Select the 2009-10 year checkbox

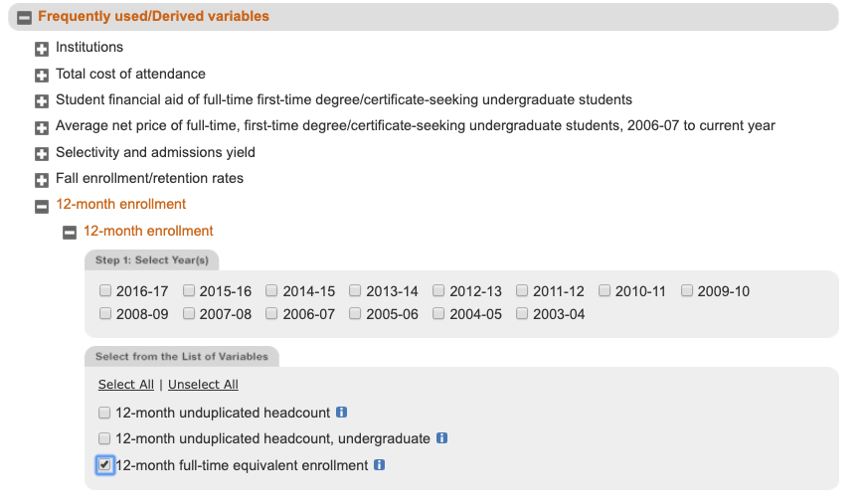(687, 290)
